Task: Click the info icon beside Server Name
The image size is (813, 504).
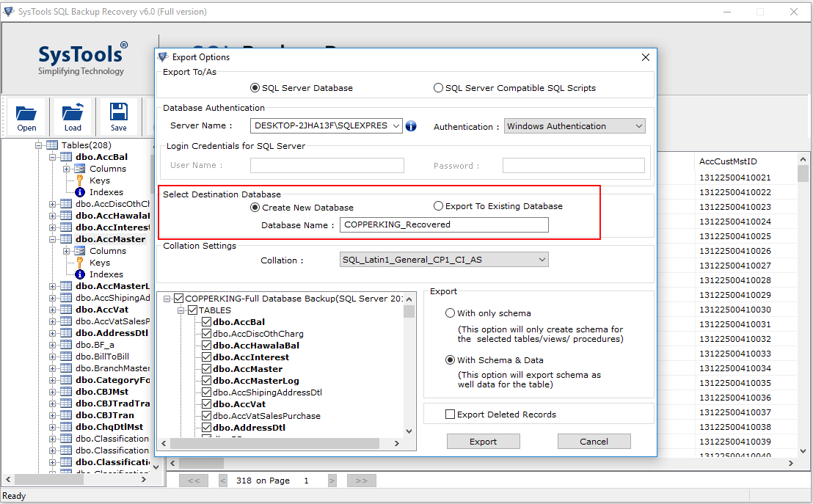Action: coord(411,125)
